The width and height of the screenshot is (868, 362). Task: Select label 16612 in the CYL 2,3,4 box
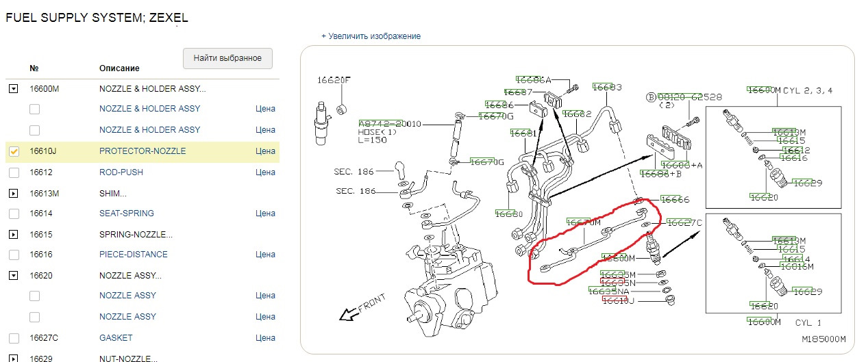click(796, 150)
